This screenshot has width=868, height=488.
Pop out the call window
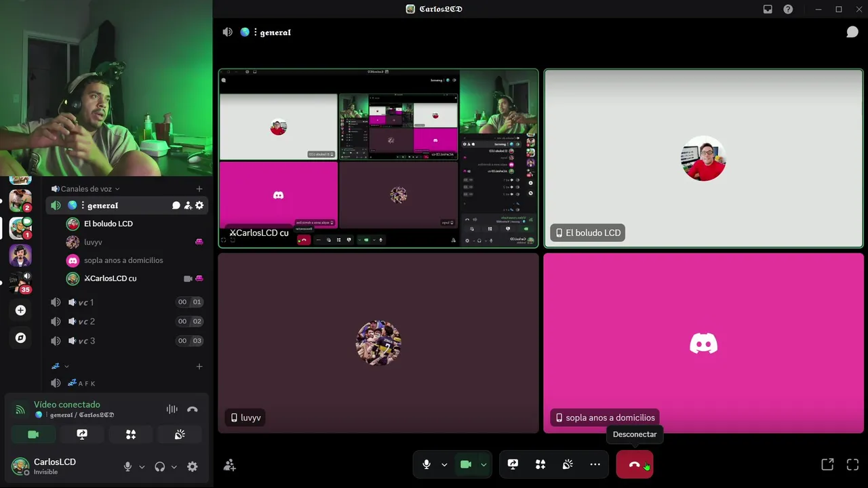827,464
